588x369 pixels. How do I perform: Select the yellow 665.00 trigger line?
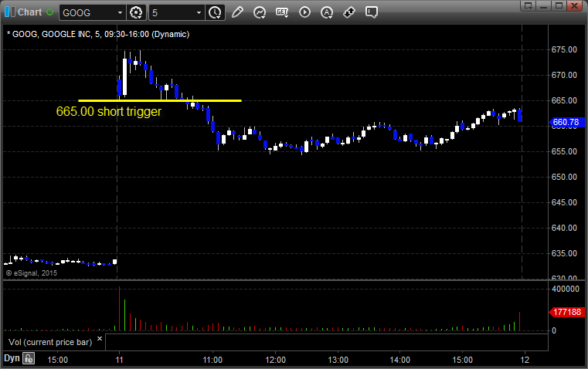coord(160,100)
